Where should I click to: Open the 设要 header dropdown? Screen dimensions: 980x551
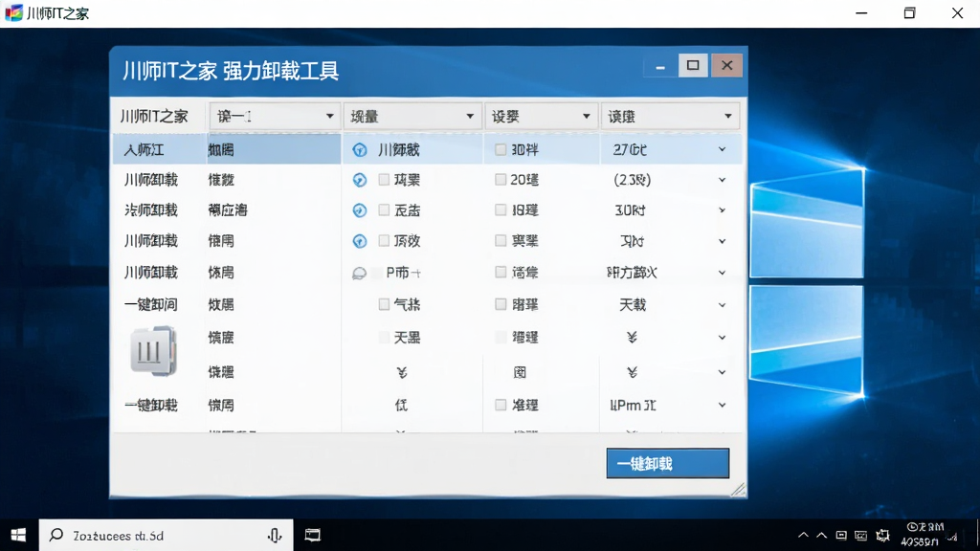(x=541, y=116)
